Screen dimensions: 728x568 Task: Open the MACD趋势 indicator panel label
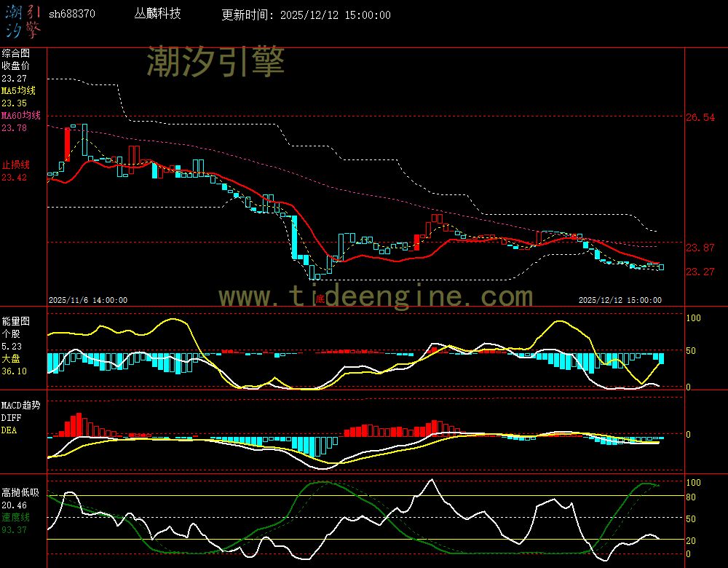[x=20, y=405]
